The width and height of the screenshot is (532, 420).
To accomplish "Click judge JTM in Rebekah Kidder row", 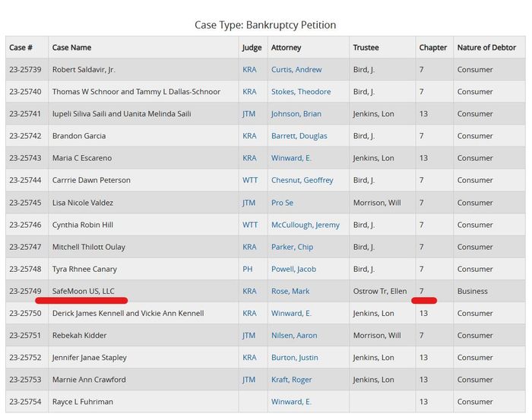I will tap(249, 335).
